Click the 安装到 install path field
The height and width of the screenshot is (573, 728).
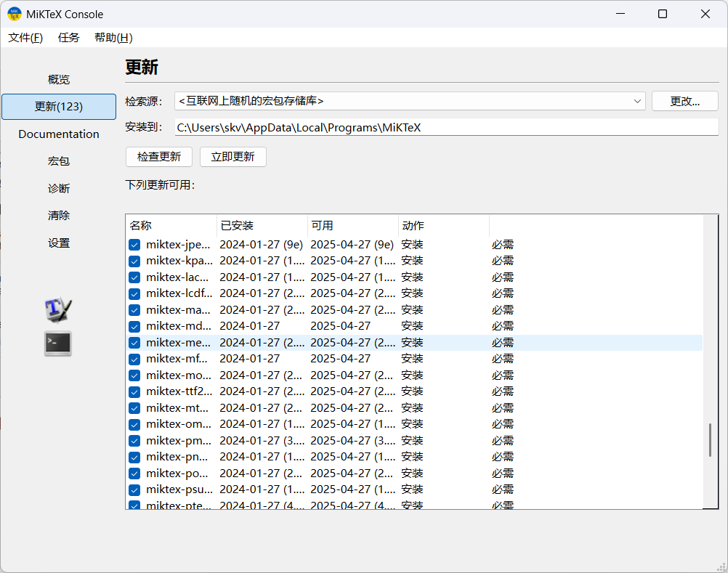(x=447, y=128)
